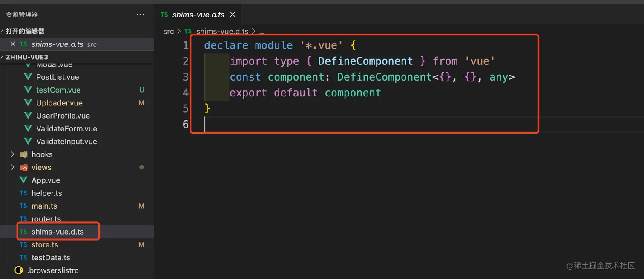Open store.ts file
The image size is (644, 279).
click(x=45, y=244)
